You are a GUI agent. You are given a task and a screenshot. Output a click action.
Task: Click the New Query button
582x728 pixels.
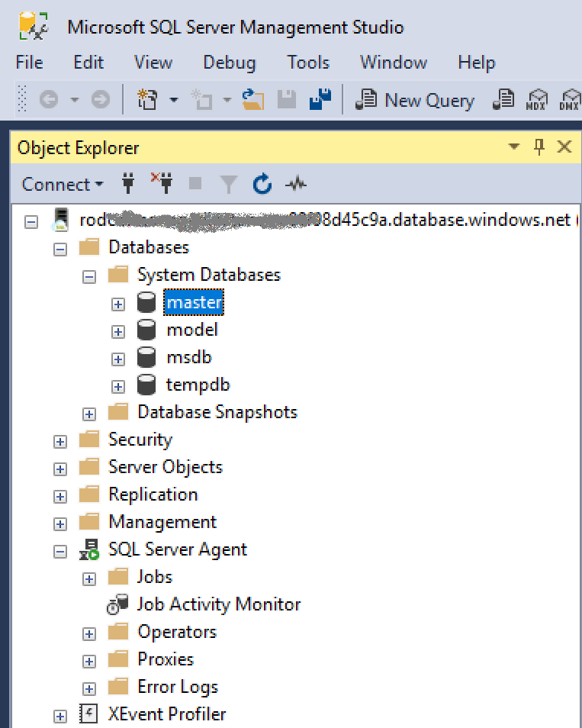click(x=416, y=100)
